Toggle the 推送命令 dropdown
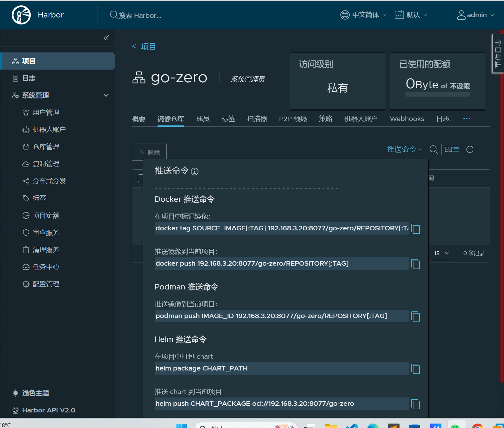The width and height of the screenshot is (504, 428). point(404,149)
